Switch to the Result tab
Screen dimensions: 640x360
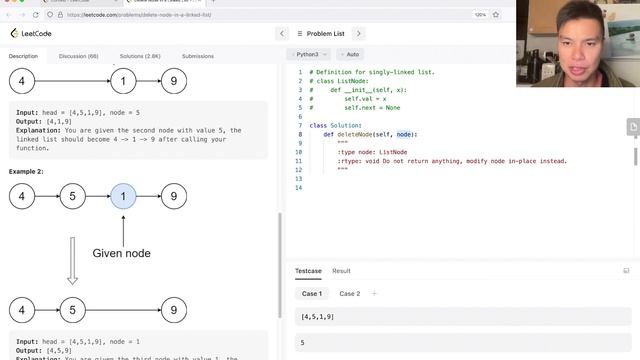coord(341,271)
